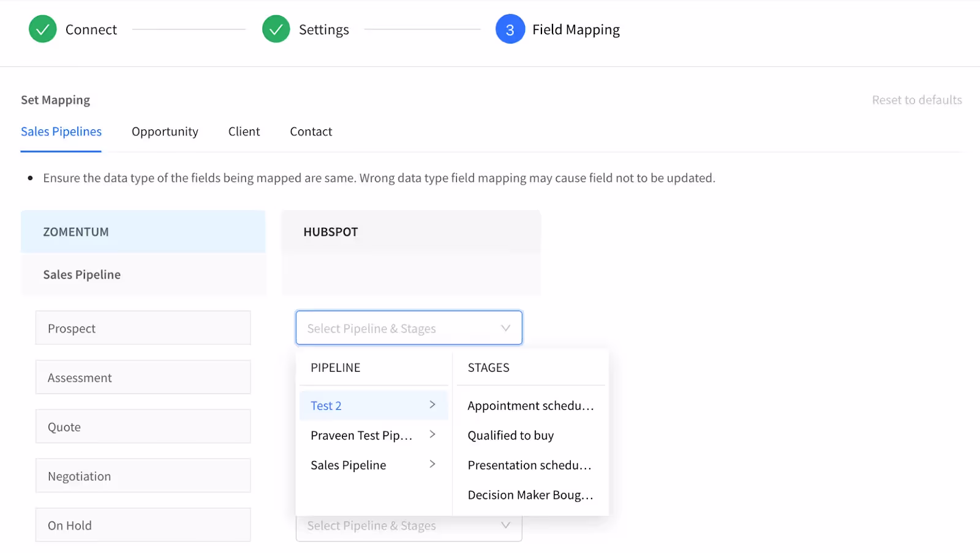Click Reset to defaults link
The width and height of the screenshot is (980, 553).
point(917,100)
